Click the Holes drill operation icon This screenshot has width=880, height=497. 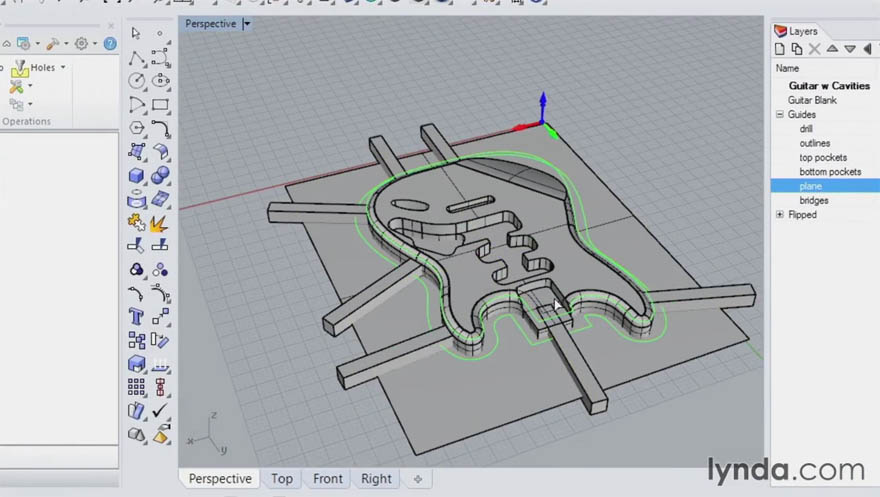click(20, 68)
